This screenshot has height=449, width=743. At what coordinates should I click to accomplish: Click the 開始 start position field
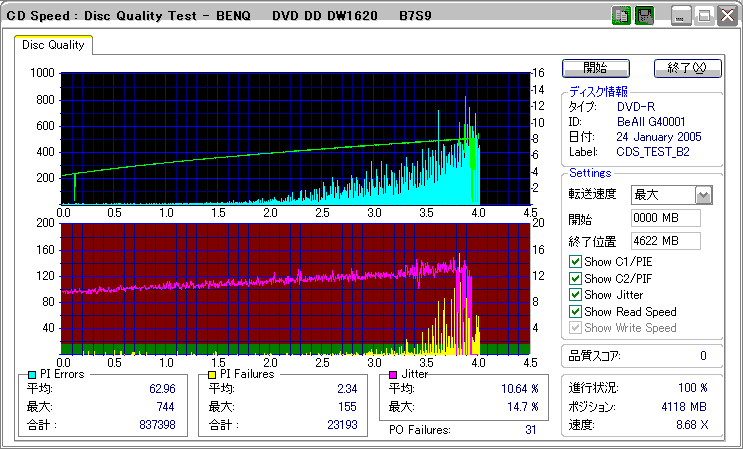pyautogui.click(x=665, y=218)
